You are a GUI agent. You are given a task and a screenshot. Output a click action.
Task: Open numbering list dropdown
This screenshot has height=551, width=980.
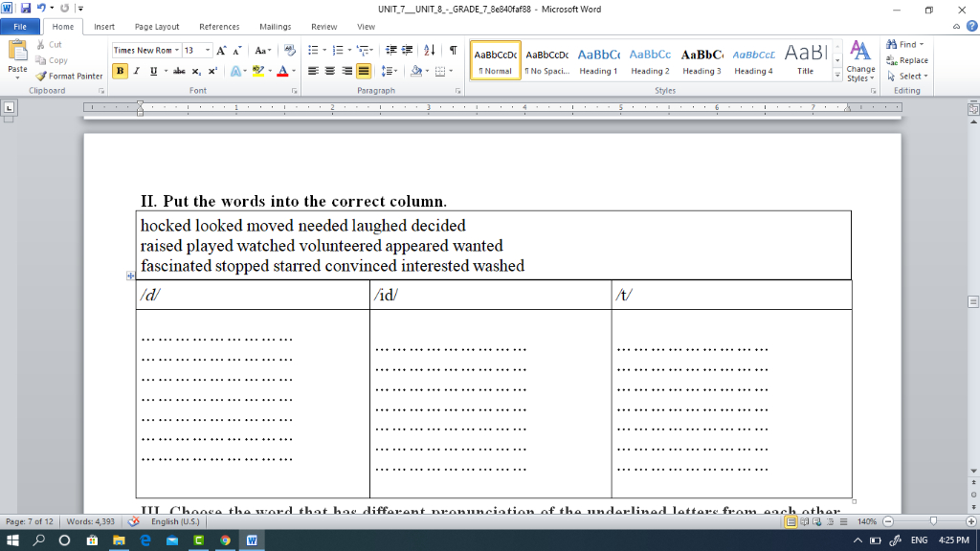pyautogui.click(x=348, y=51)
